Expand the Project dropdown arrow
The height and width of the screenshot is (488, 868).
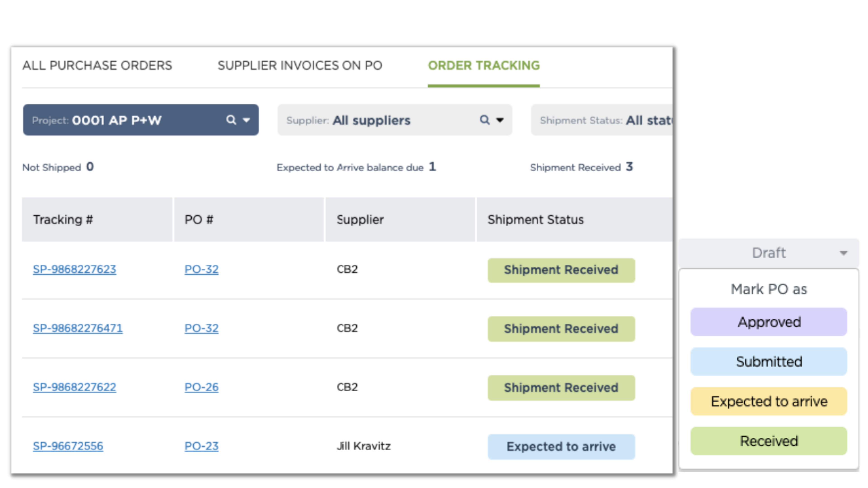[x=247, y=120]
